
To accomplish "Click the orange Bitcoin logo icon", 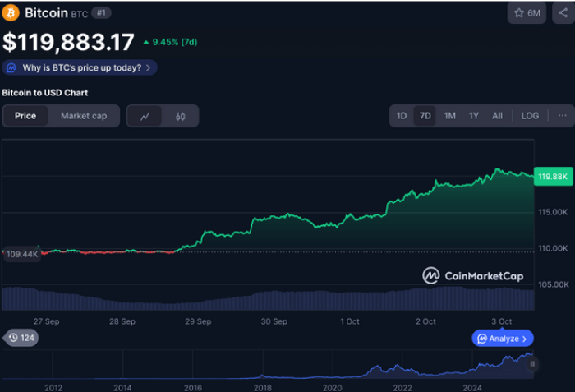I will pos(11,13).
